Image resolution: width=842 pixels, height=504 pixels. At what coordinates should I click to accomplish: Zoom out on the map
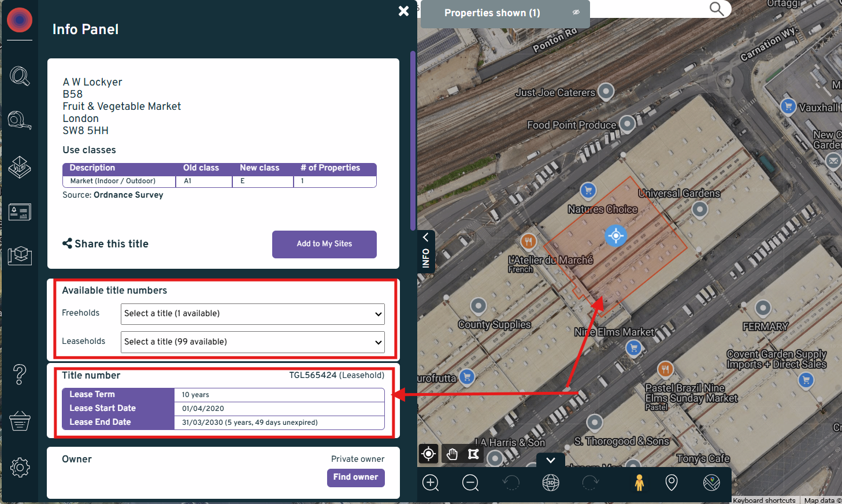(470, 483)
